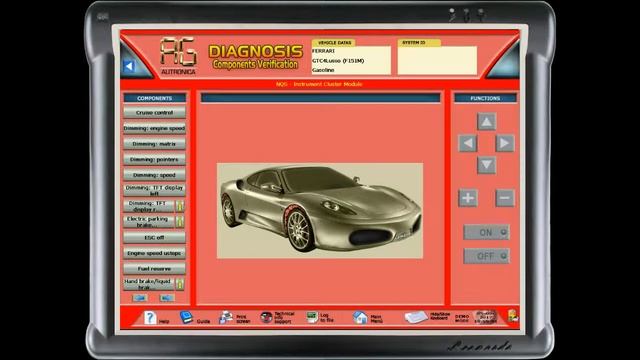Open the Guide book icon
The image size is (640, 360).
(x=187, y=317)
